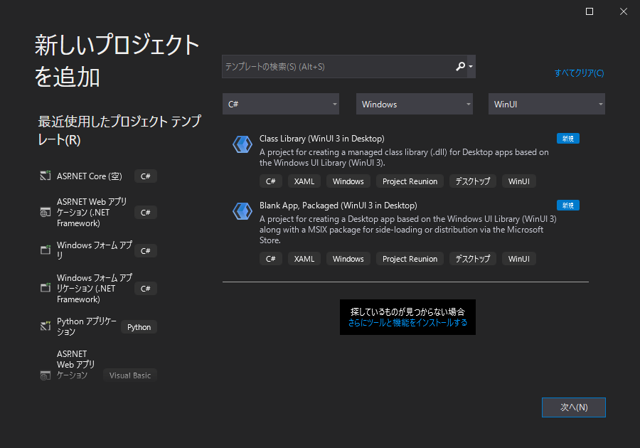Image resolution: width=640 pixels, height=448 pixels.
Task: Click the Windows フォーム アプリ icon
Action: [45, 250]
